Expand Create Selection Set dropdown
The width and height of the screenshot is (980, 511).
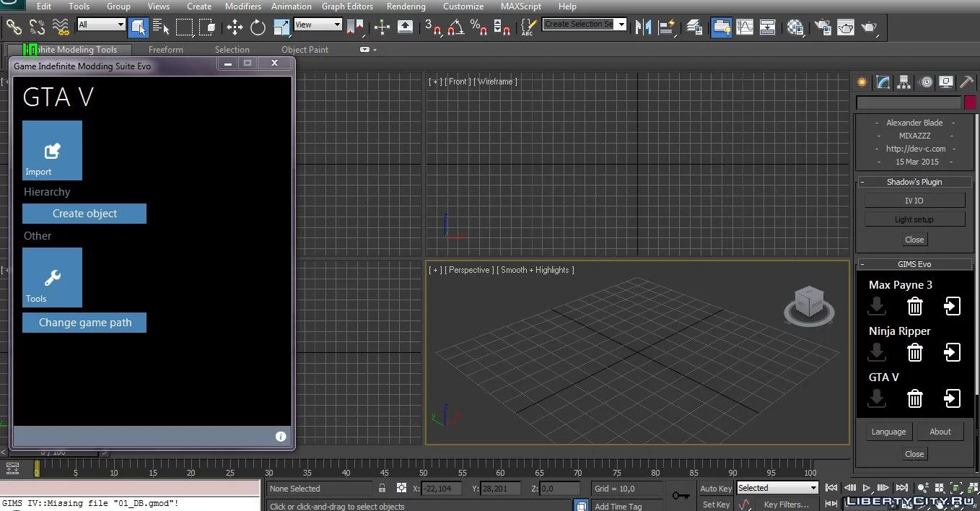(621, 25)
